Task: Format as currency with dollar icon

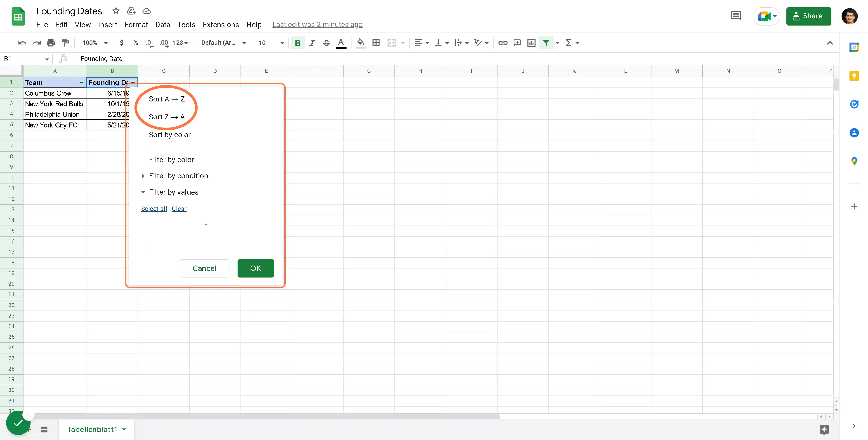Action: click(x=122, y=43)
